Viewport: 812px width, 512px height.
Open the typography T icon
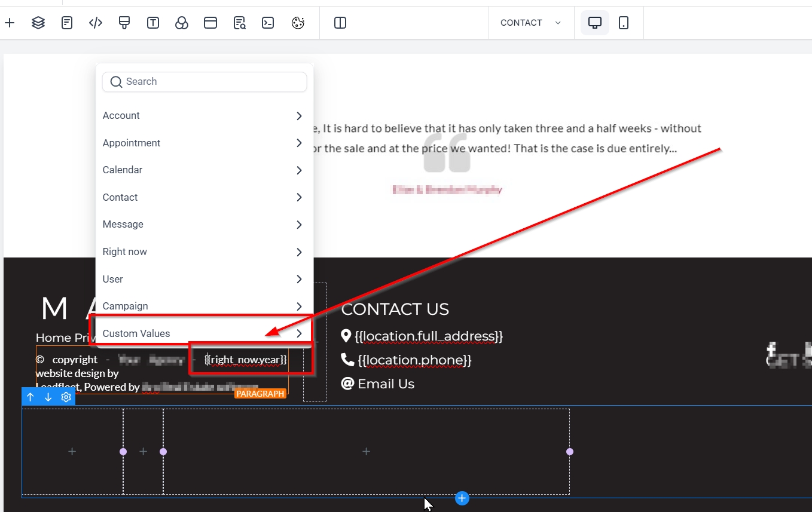click(x=153, y=23)
